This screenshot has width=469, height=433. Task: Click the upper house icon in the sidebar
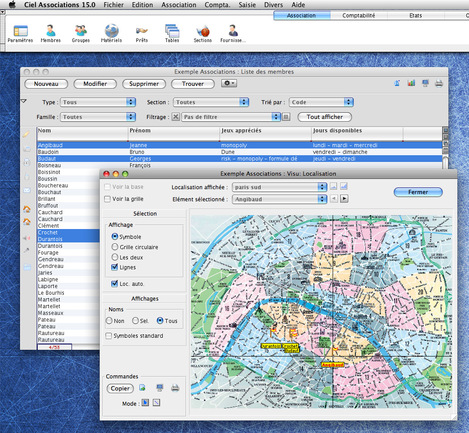27,209
